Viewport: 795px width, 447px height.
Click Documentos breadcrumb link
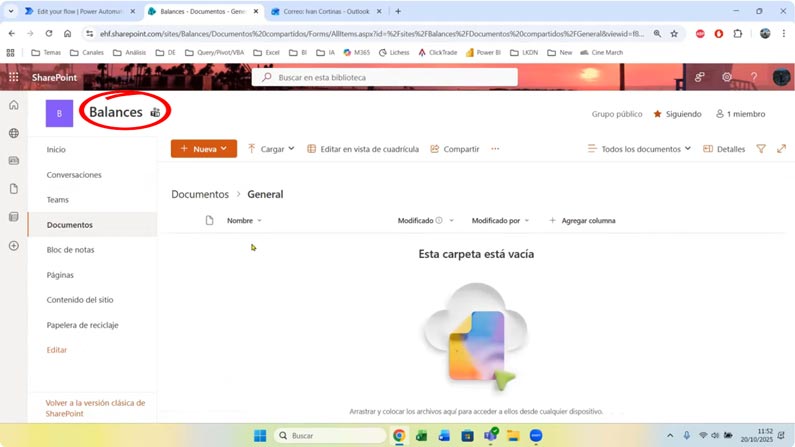[x=200, y=194]
